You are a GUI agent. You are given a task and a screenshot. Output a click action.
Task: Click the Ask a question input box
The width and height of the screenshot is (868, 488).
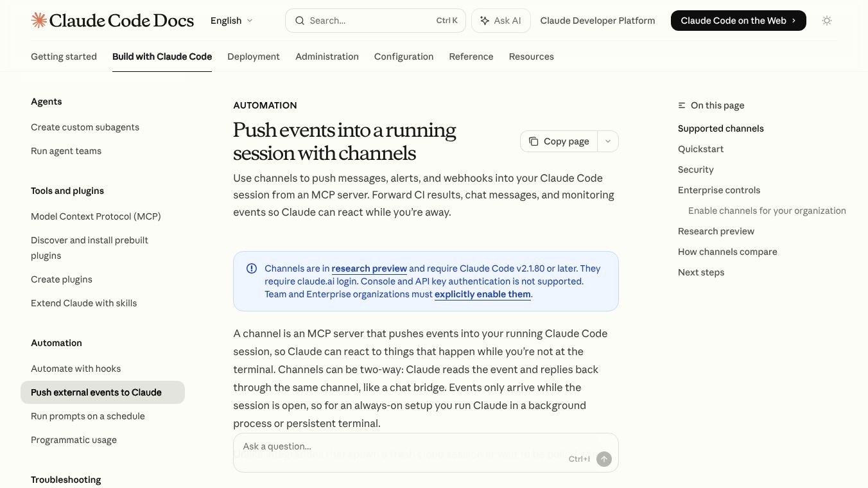point(426,453)
